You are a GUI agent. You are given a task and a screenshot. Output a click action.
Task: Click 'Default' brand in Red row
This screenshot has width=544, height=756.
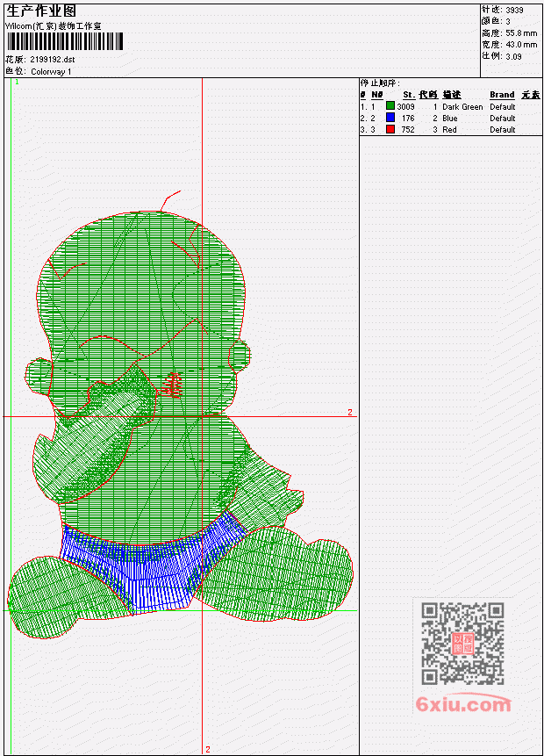click(x=503, y=130)
